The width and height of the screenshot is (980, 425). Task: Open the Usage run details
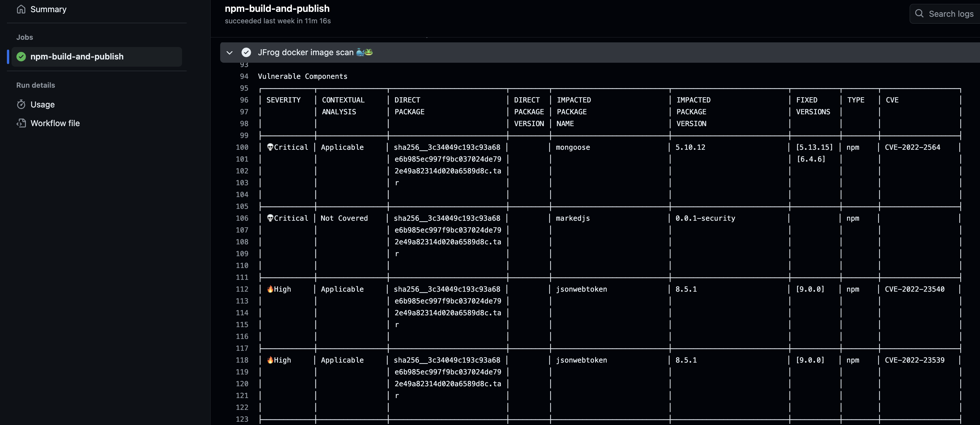43,104
